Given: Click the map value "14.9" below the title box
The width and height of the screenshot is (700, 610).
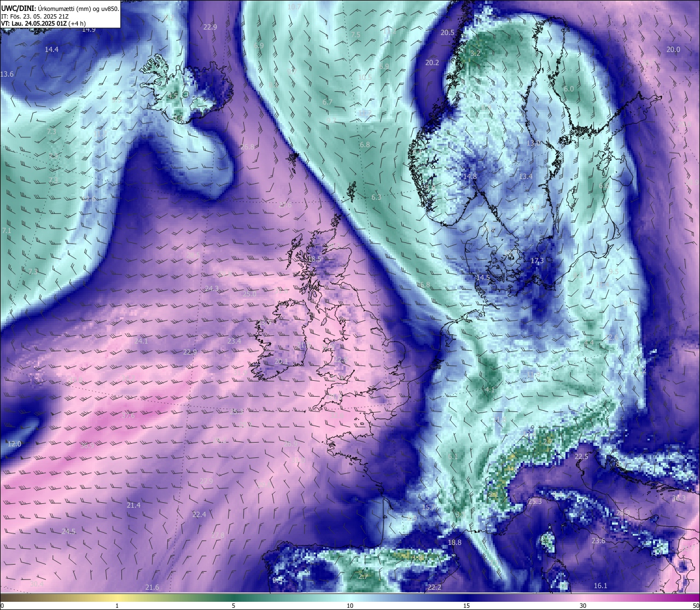Looking at the screenshot, I should click(x=89, y=30).
